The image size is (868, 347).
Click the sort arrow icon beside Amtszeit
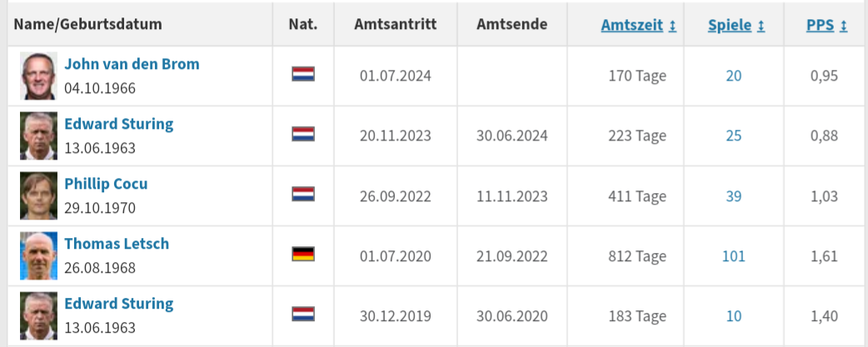(x=672, y=26)
